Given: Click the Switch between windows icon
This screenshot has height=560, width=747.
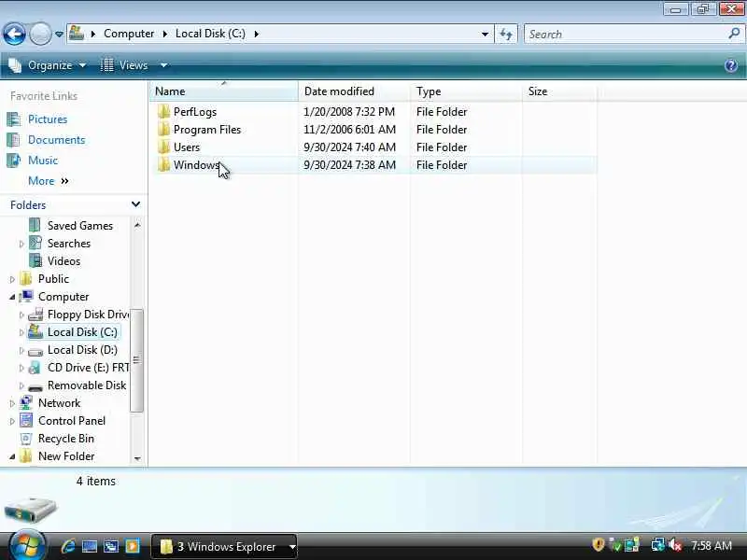Looking at the screenshot, I should tap(111, 547).
